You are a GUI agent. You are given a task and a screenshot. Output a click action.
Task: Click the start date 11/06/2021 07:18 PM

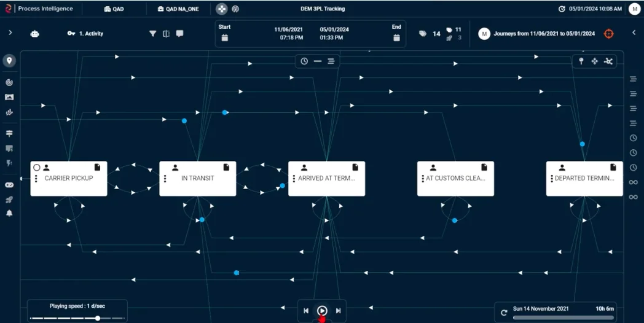click(288, 34)
